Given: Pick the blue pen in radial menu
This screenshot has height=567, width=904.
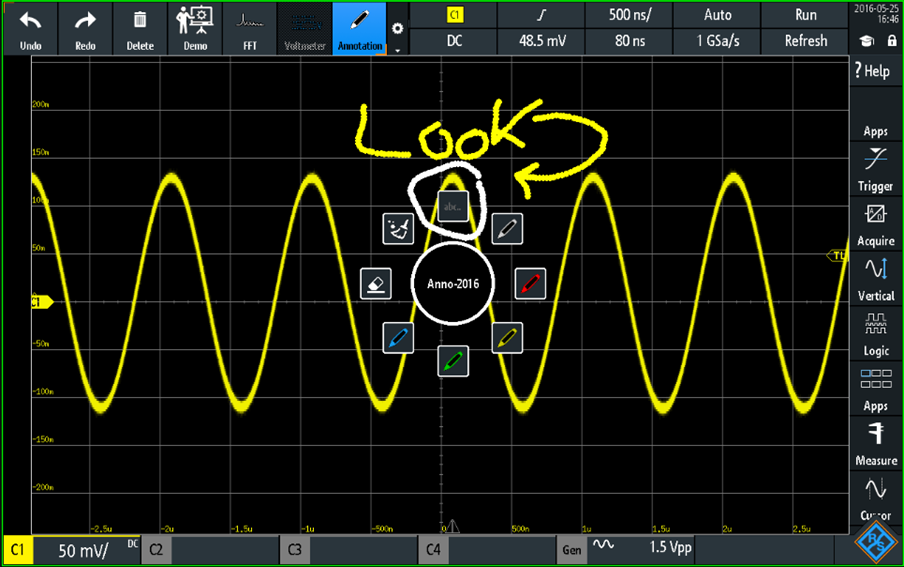Looking at the screenshot, I should click(x=398, y=338).
